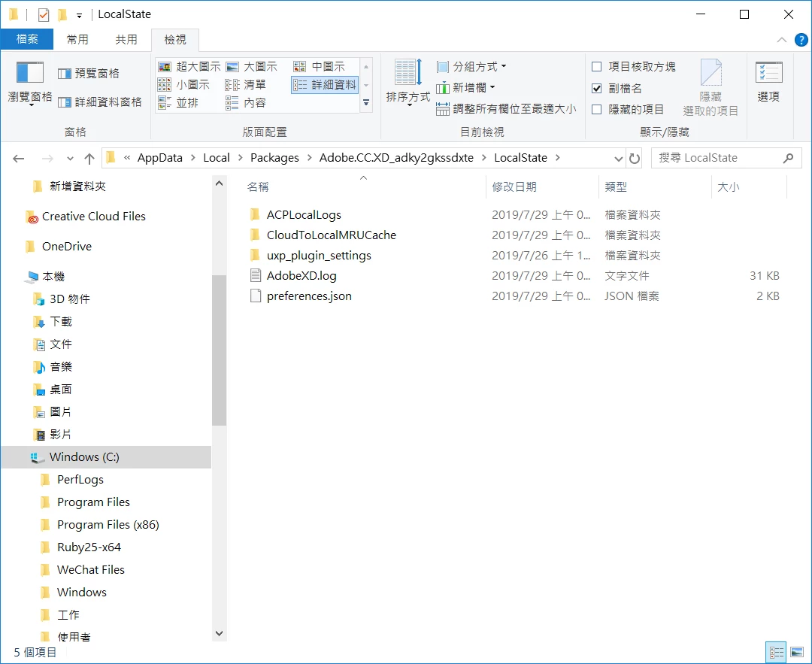Viewport: 812px width, 664px height.
Task: Click the AppData breadcrumb in address bar
Action: 160,158
